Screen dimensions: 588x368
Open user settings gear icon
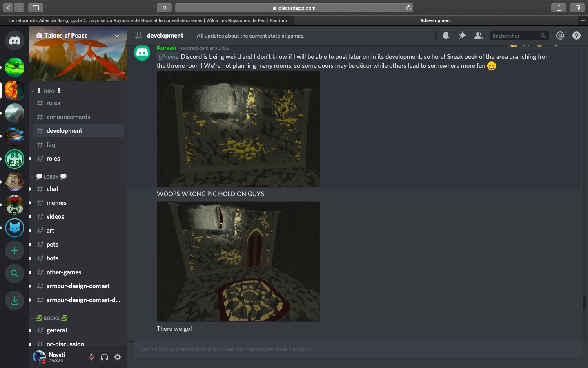(x=118, y=357)
